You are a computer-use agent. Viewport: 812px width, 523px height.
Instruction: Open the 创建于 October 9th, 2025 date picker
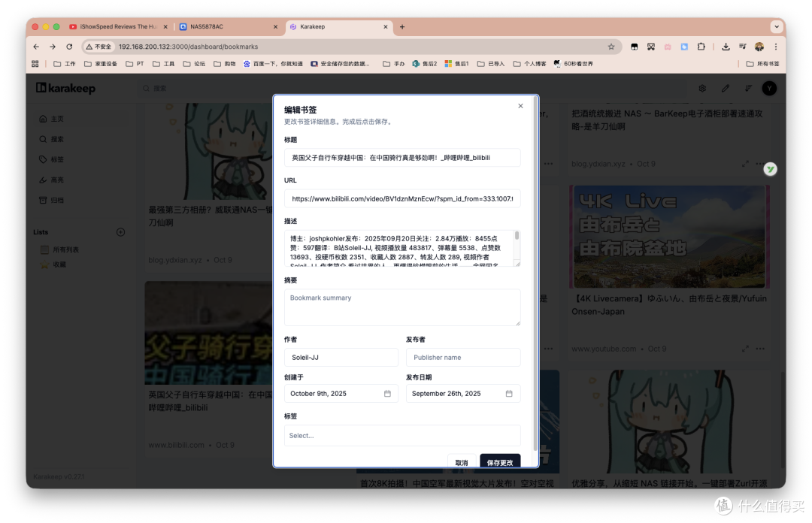(x=341, y=394)
